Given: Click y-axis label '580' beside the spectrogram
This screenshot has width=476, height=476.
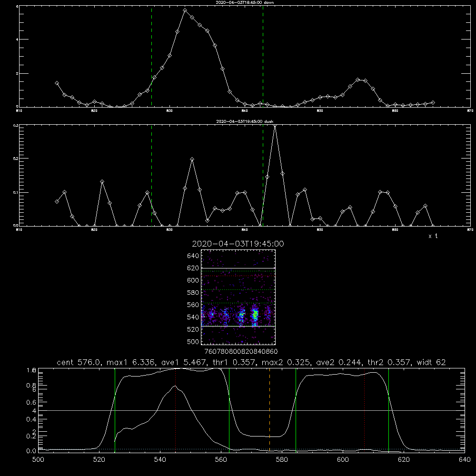Looking at the screenshot, I should click(193, 293).
